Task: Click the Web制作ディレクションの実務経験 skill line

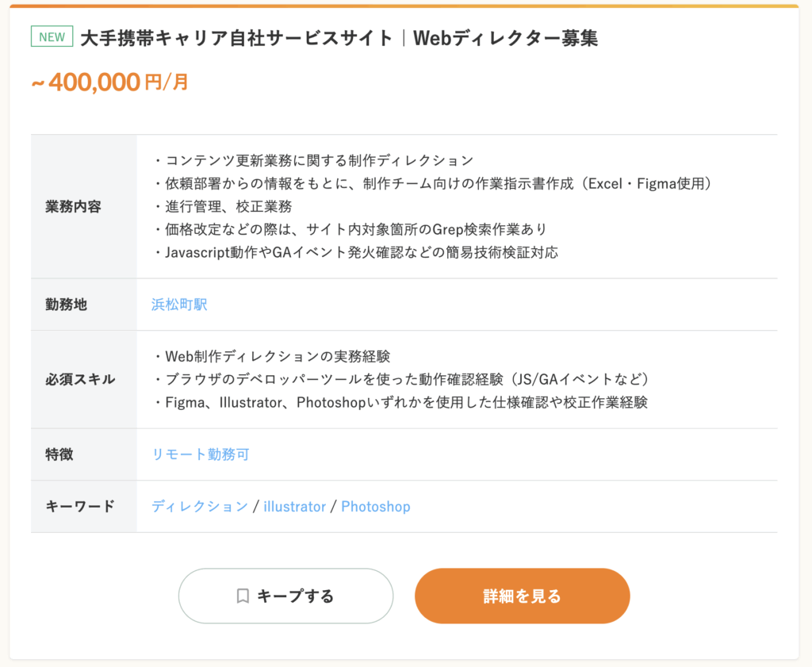Action: 271,356
